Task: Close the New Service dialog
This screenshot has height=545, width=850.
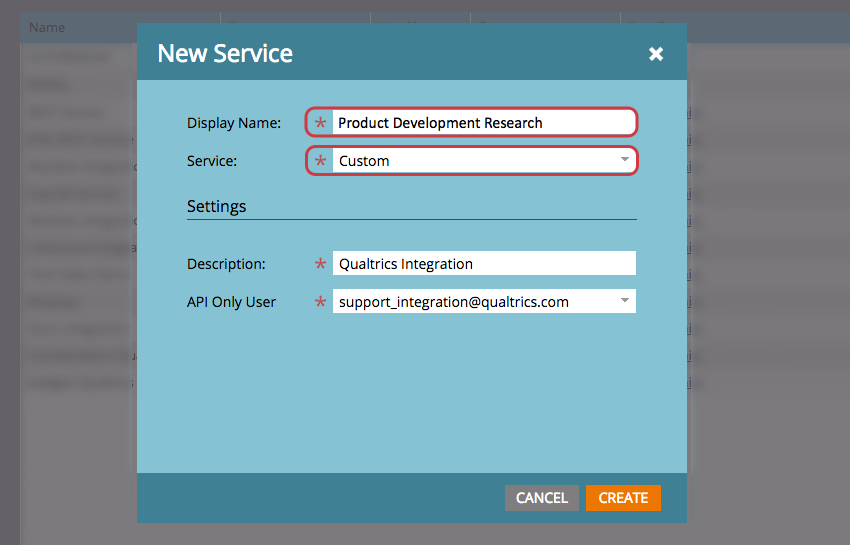Action: click(x=656, y=54)
